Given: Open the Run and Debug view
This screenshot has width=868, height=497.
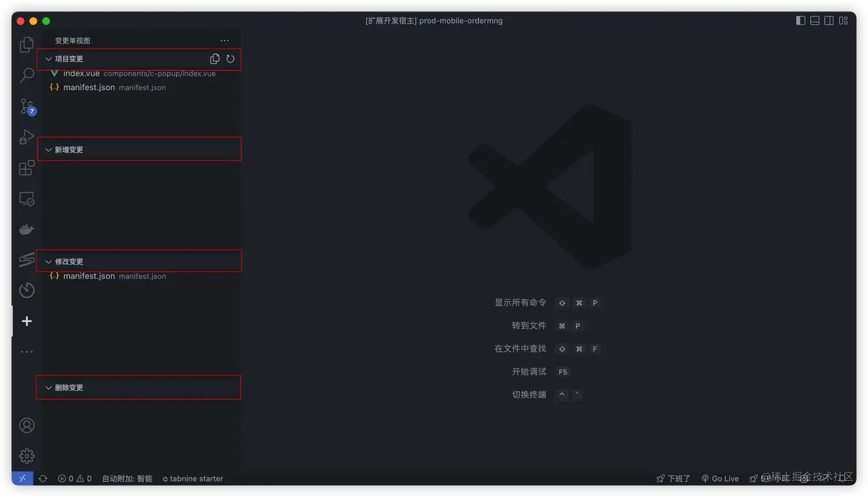Looking at the screenshot, I should pos(26,137).
